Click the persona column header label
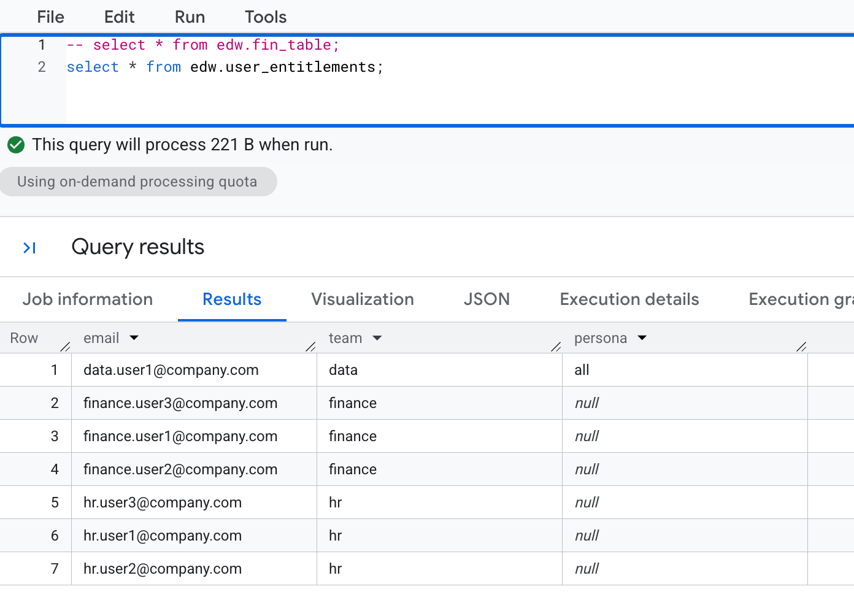854x616 pixels. coord(601,338)
